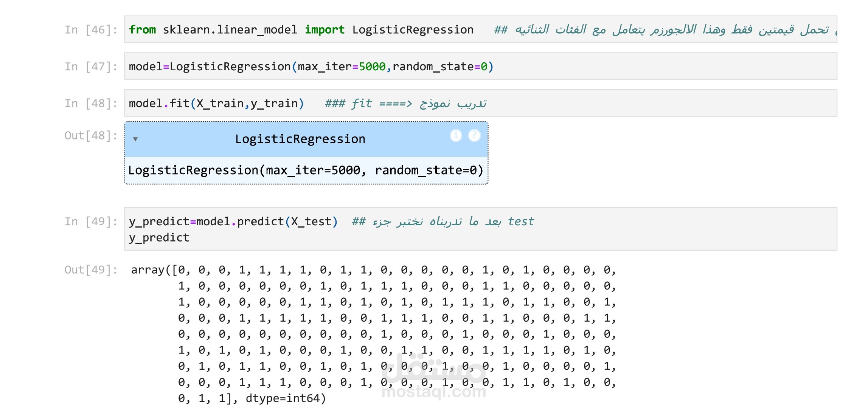Click the LogisticRegression estimator header label
868x409 pixels.
pos(300,139)
